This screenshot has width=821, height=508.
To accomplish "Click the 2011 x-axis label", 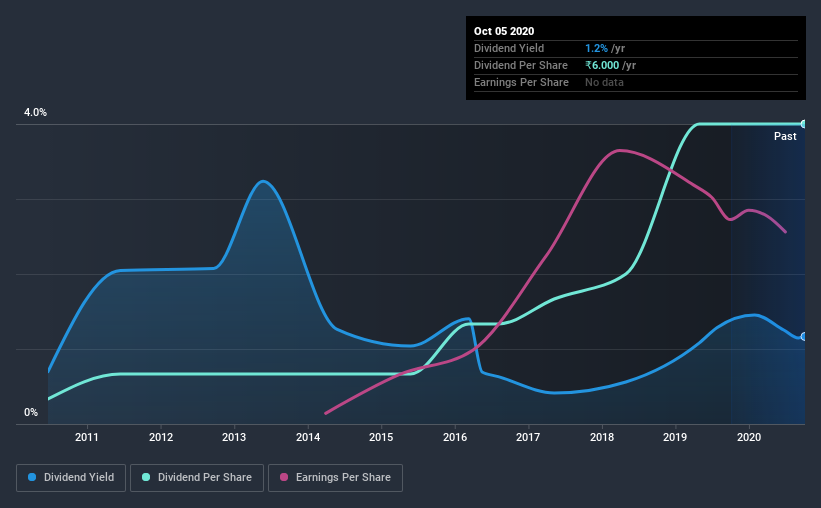I will click(86, 437).
